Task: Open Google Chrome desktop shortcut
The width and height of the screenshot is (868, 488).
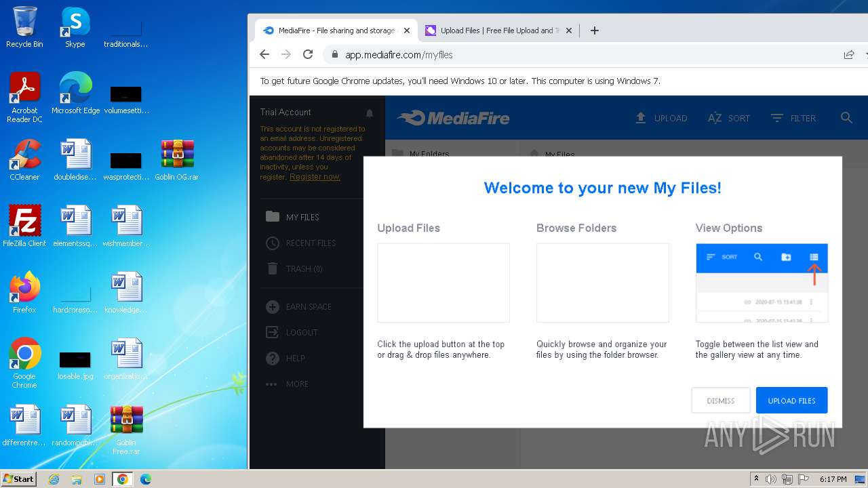Action: pos(24,363)
